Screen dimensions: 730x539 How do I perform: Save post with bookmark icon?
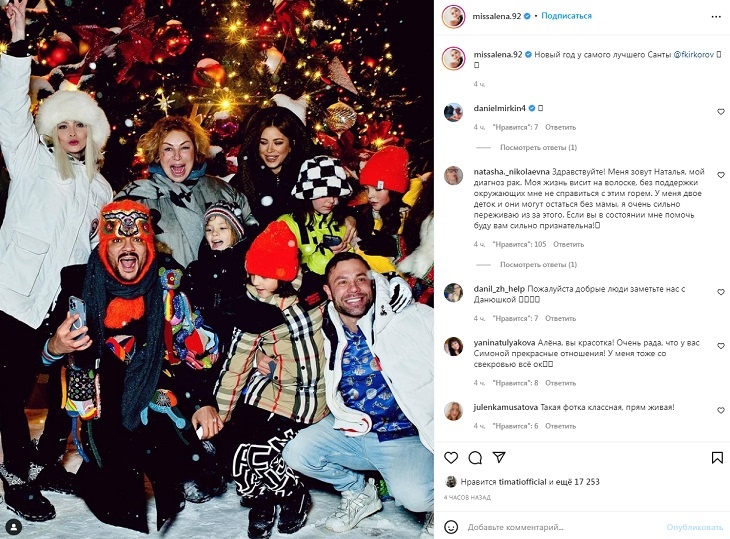coord(717,458)
